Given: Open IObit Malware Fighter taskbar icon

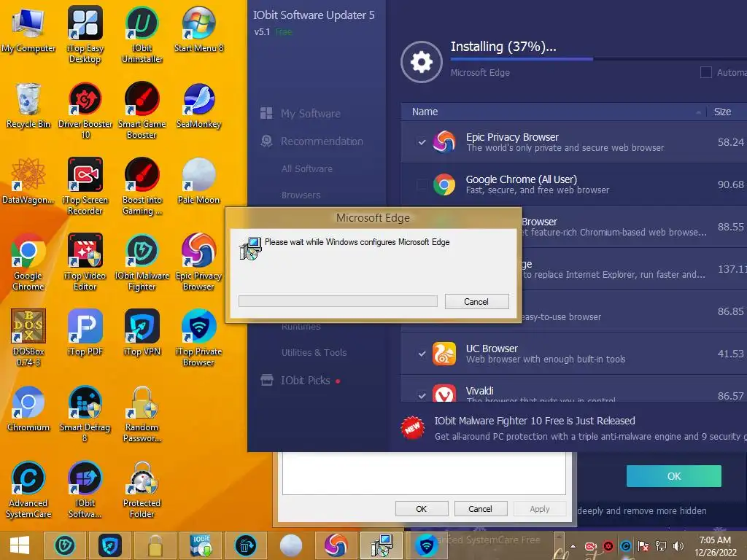Looking at the screenshot, I should tap(65, 545).
